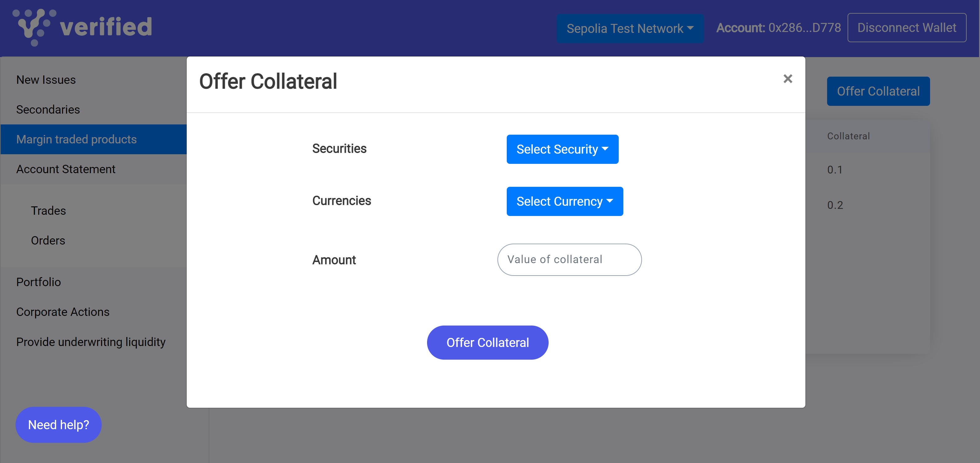This screenshot has height=463, width=980.
Task: Open the Select Currency dropdown
Action: (x=564, y=201)
